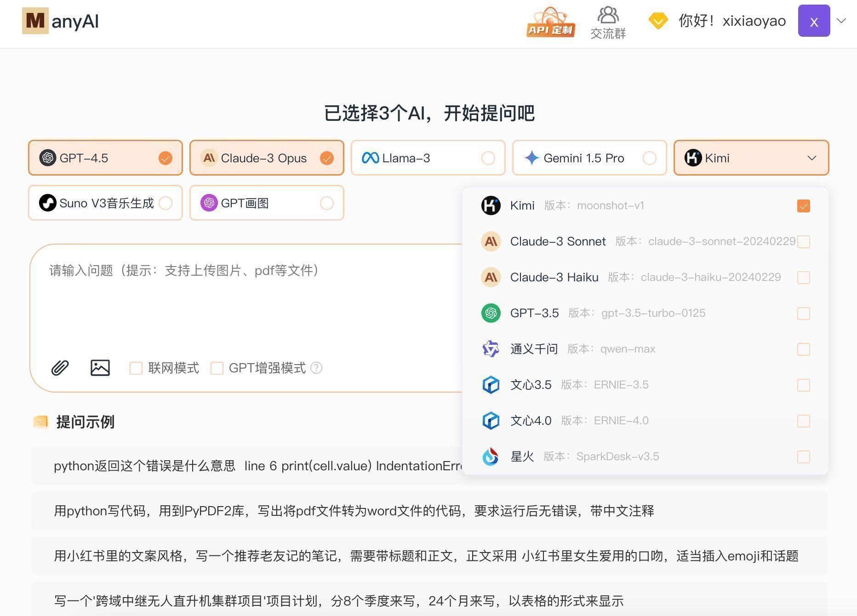Click the Meta icon on Llama-3
This screenshot has height=616, width=857.
click(x=371, y=158)
